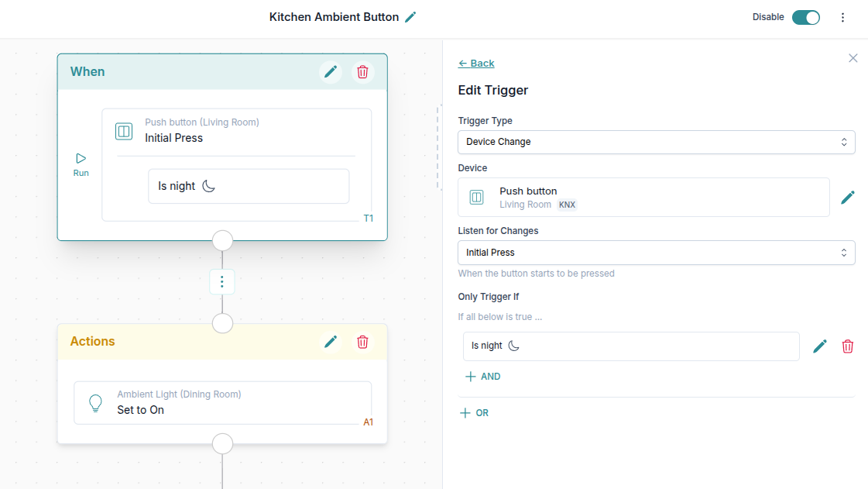The width and height of the screenshot is (868, 489).
Task: Change the Push button device with pencil icon
Action: 848,198
